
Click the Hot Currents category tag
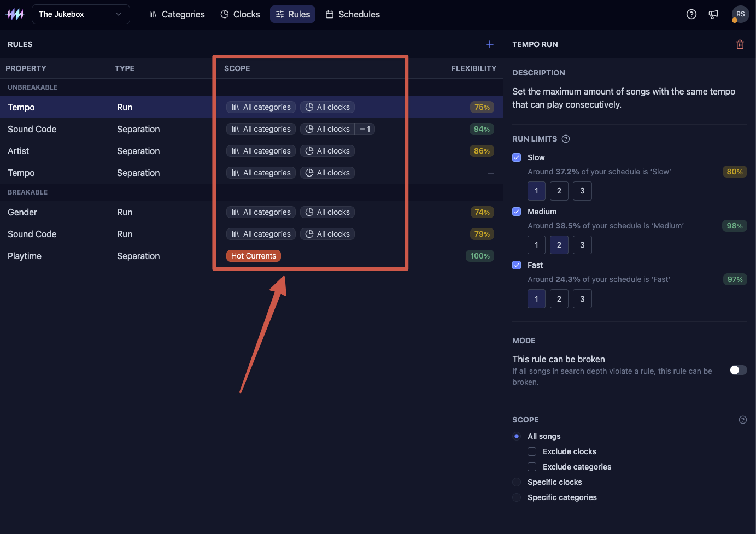254,256
